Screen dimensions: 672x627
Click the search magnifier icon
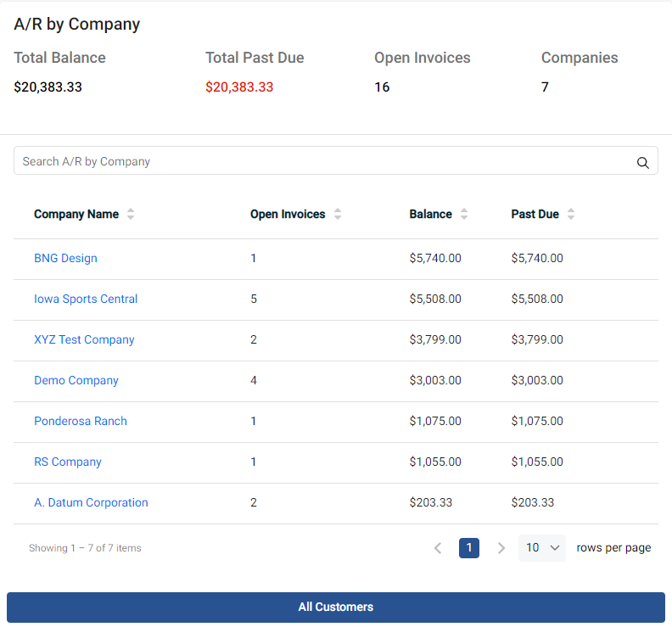pos(643,162)
